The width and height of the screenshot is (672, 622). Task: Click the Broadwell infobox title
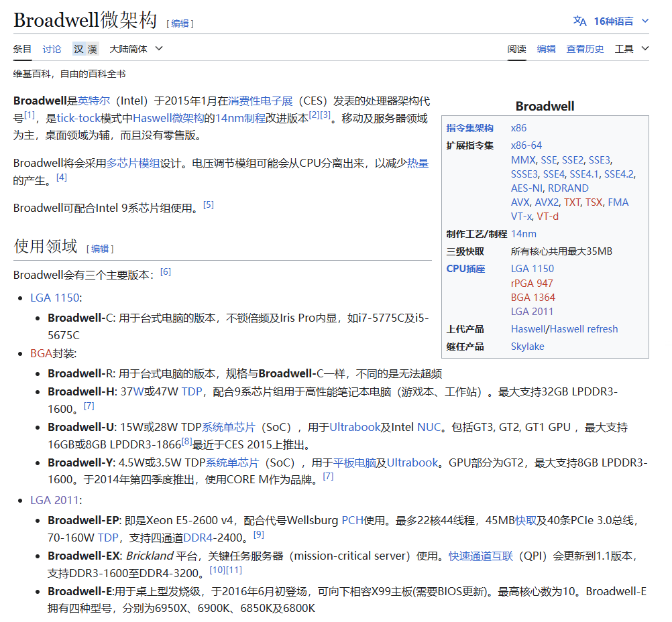[545, 107]
